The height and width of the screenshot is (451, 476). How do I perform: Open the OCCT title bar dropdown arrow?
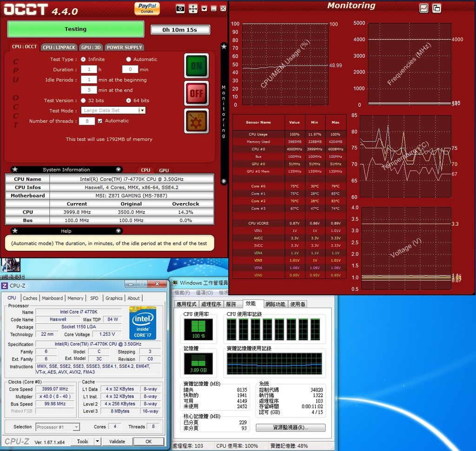coord(205,9)
